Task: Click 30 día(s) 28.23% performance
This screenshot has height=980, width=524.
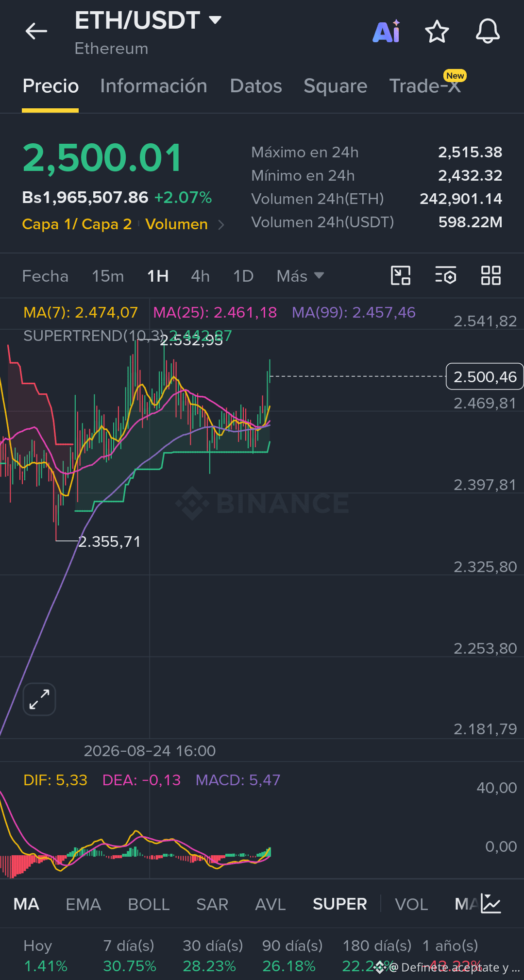Action: click(213, 956)
